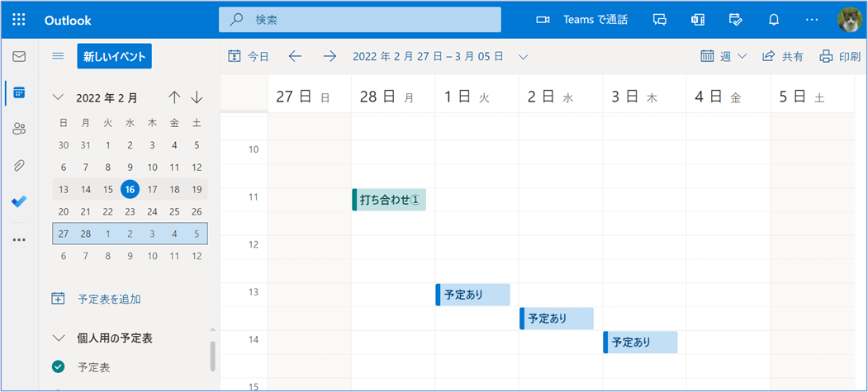Image resolution: width=868 pixels, height=392 pixels.
Task: Go to previous month up arrow
Action: (174, 98)
